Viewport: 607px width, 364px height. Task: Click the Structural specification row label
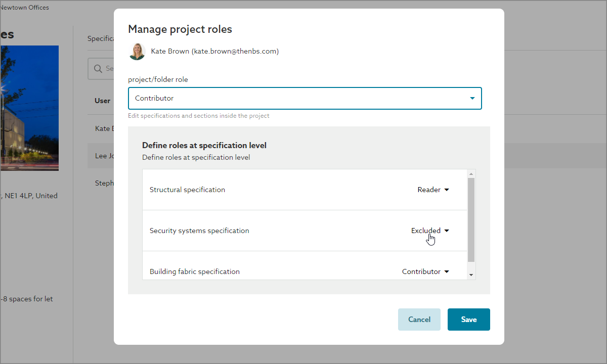click(187, 190)
